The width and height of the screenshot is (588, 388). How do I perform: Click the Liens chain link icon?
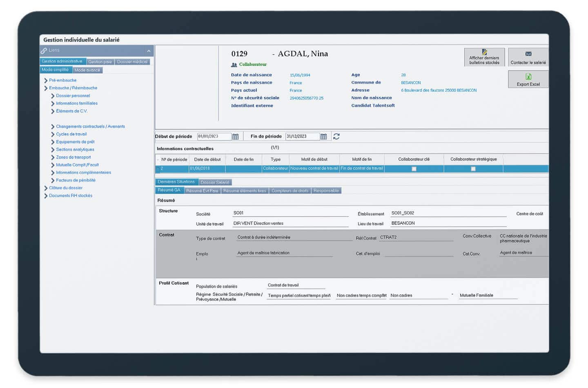pyautogui.click(x=44, y=51)
